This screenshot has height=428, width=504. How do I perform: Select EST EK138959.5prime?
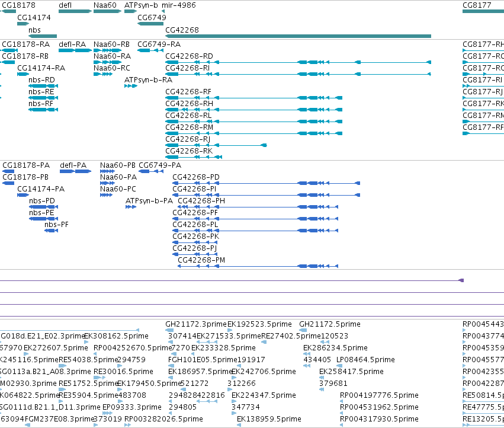click(x=239, y=425)
